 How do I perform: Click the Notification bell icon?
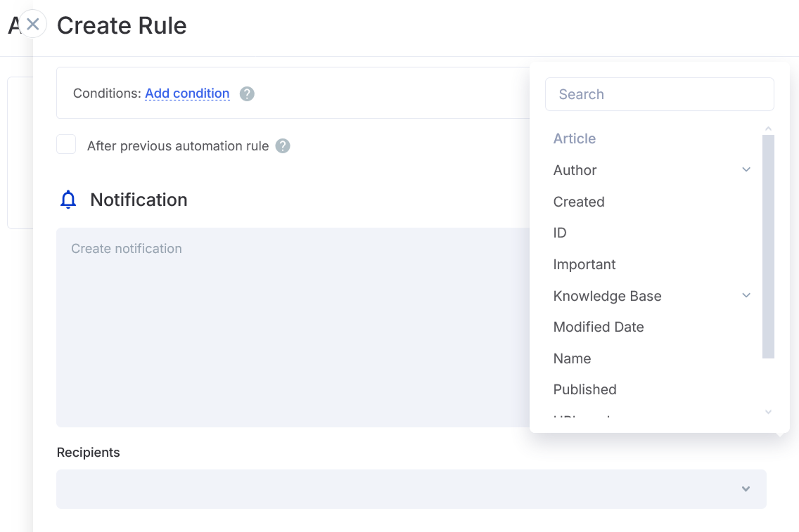click(x=68, y=200)
